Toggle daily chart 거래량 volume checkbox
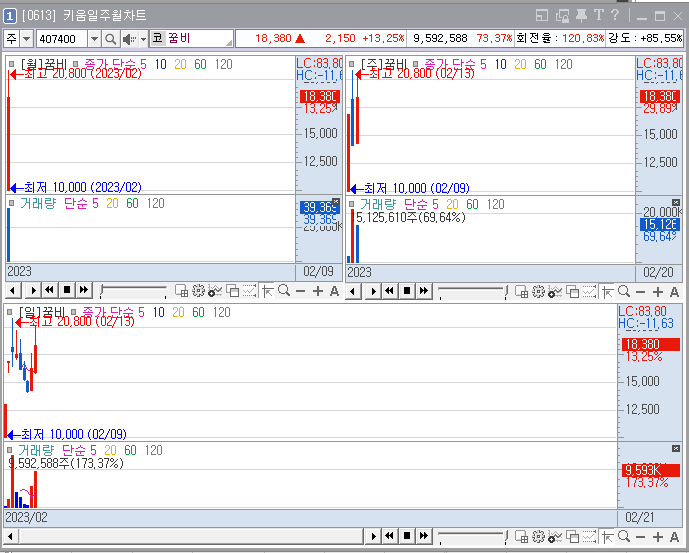Screen dimensions: 689x553 [10, 450]
